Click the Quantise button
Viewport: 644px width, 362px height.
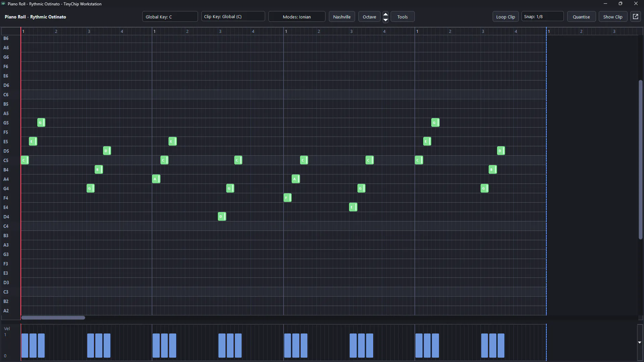click(x=581, y=17)
